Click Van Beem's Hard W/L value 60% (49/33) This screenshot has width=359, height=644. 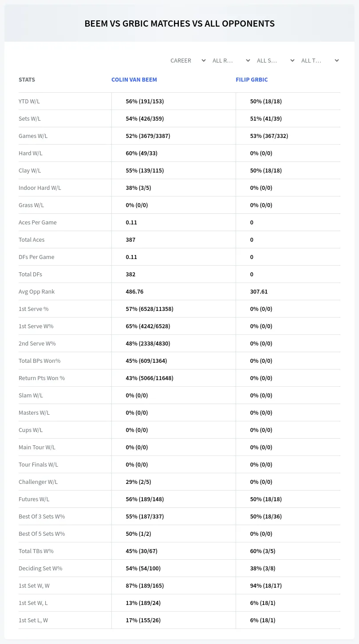pos(142,153)
